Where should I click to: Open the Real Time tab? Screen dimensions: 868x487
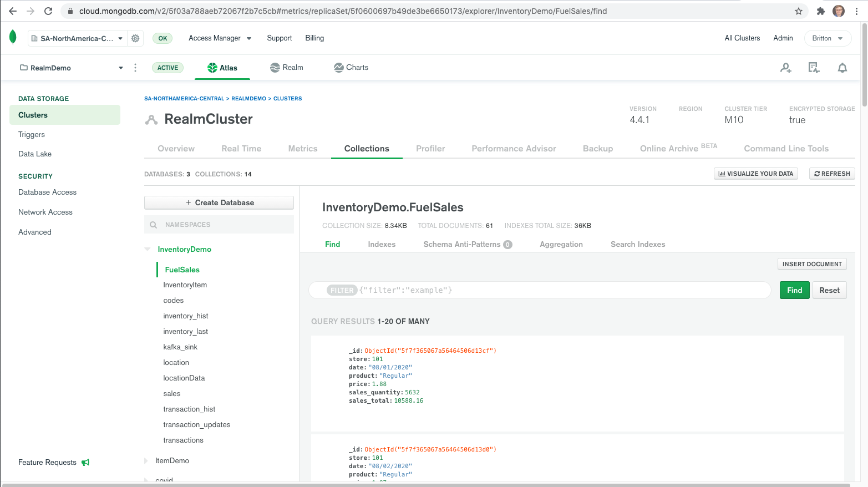point(241,149)
